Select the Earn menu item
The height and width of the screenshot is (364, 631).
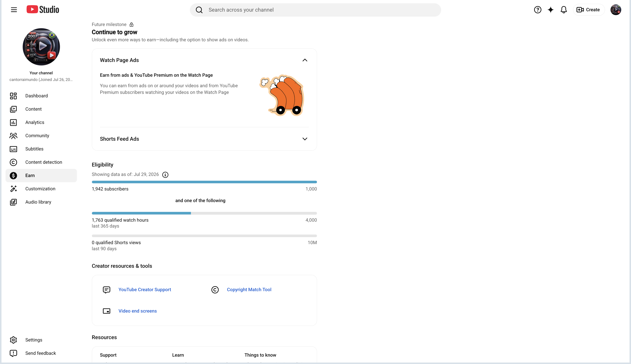tap(41, 176)
